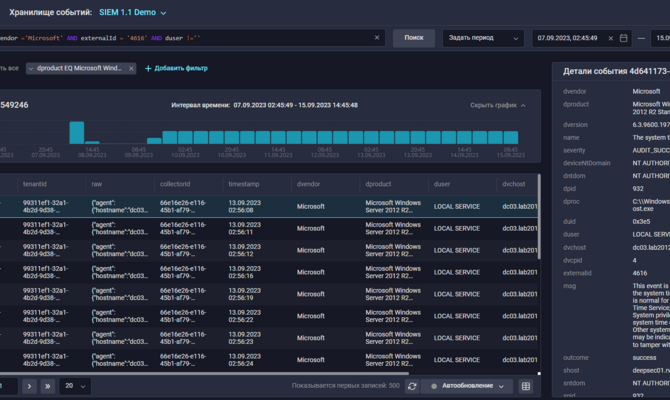Click the Поиск search button
Screen dimensions: 670x400
(413, 38)
